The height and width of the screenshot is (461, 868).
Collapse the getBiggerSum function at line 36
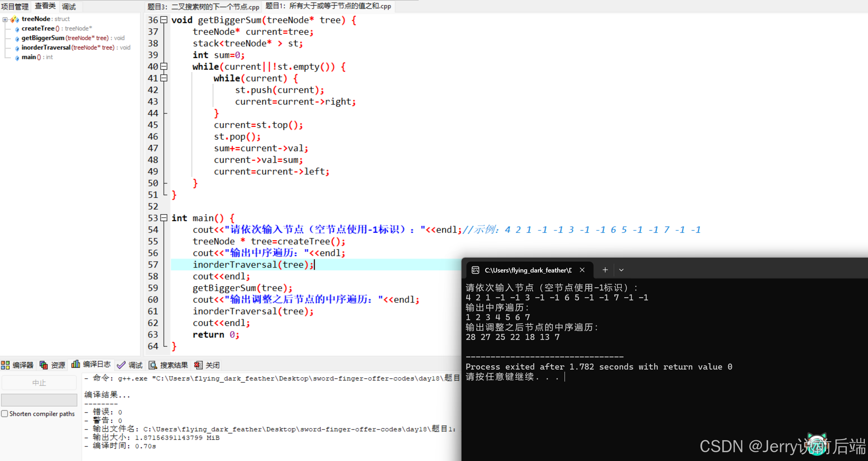(164, 20)
